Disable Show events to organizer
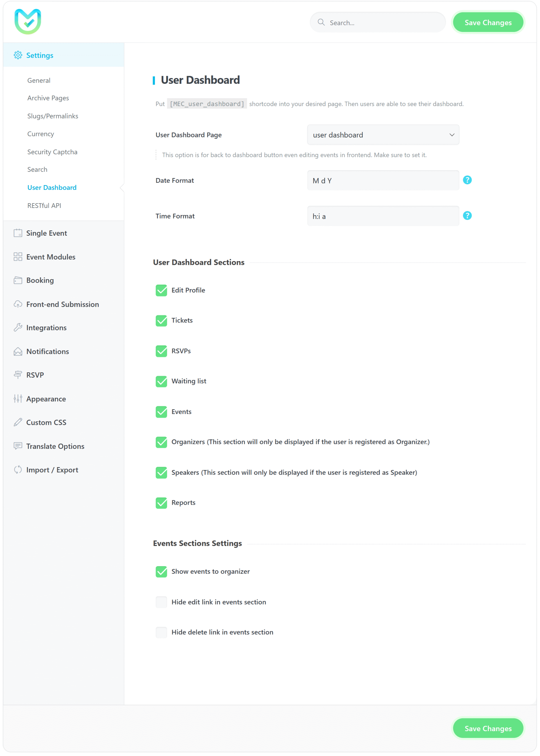The image size is (540, 756). pyautogui.click(x=161, y=571)
